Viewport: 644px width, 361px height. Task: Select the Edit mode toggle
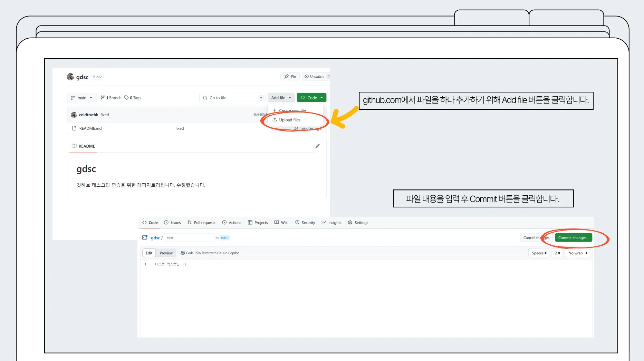[x=149, y=253]
